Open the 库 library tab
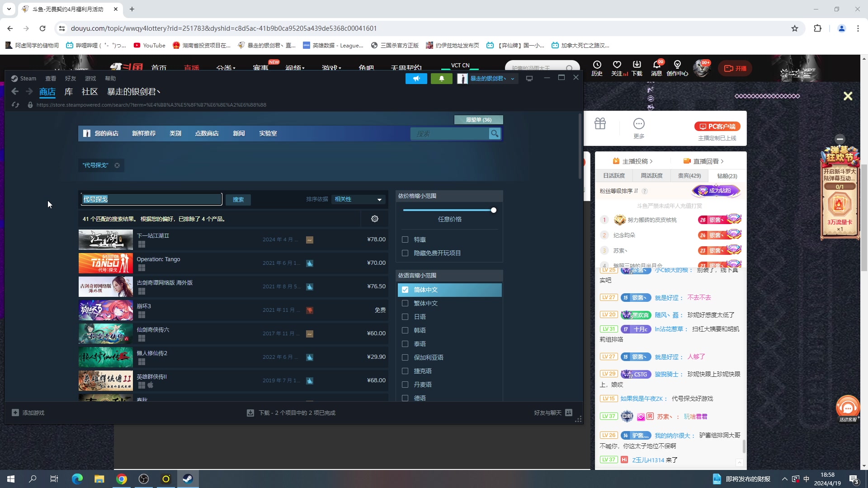 click(69, 92)
